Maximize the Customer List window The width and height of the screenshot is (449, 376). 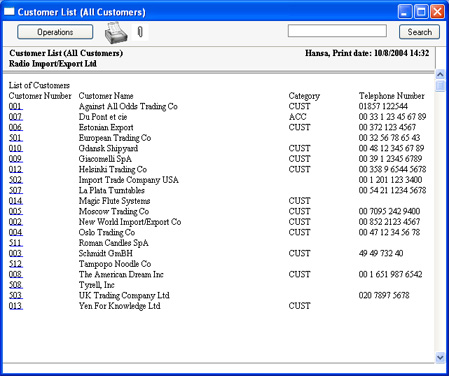click(x=421, y=12)
